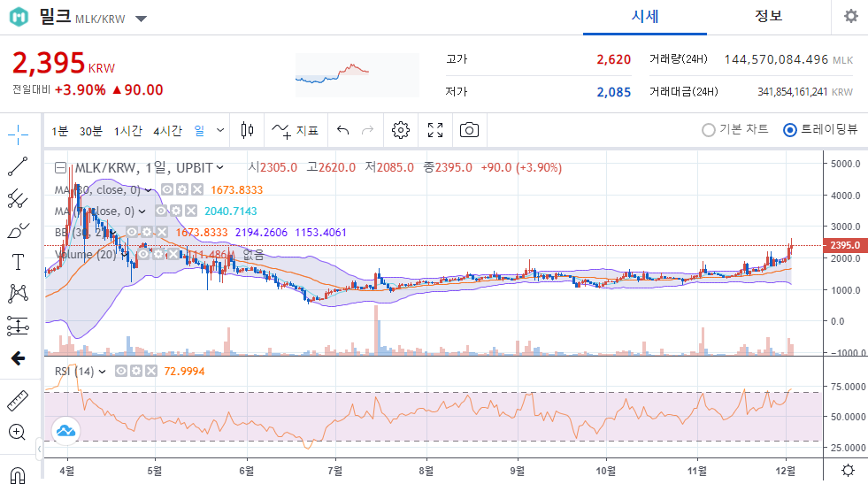Collapse the indicator legend box
Viewport: 868px width, 484px height.
(x=60, y=167)
